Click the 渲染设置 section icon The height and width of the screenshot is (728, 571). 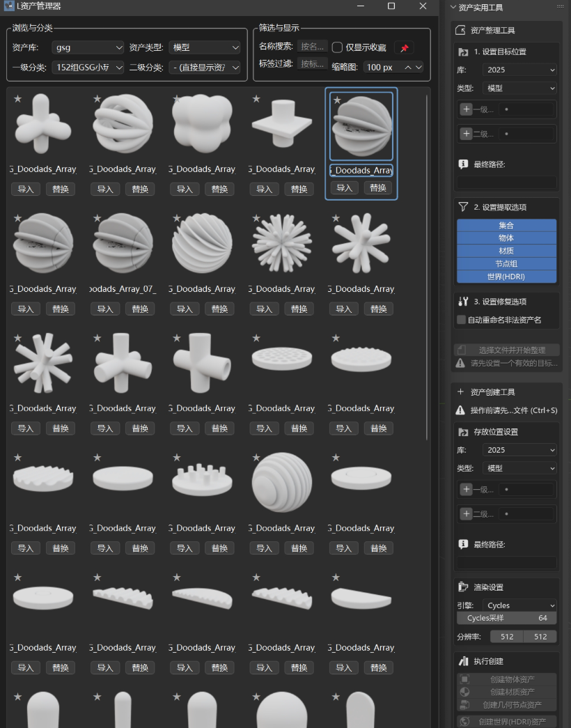pyautogui.click(x=463, y=587)
